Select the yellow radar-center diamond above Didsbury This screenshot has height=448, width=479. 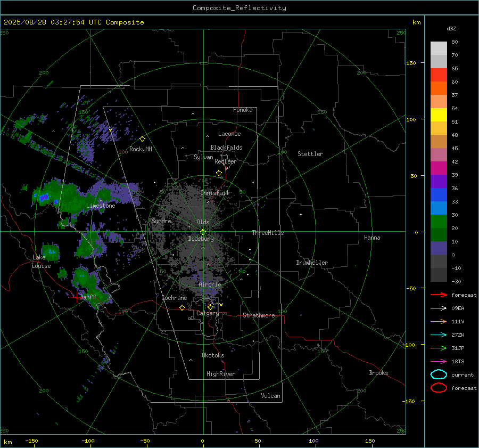(203, 232)
